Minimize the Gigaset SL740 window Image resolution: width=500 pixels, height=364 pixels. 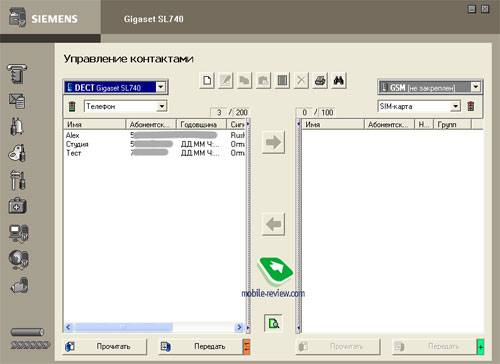(472, 9)
